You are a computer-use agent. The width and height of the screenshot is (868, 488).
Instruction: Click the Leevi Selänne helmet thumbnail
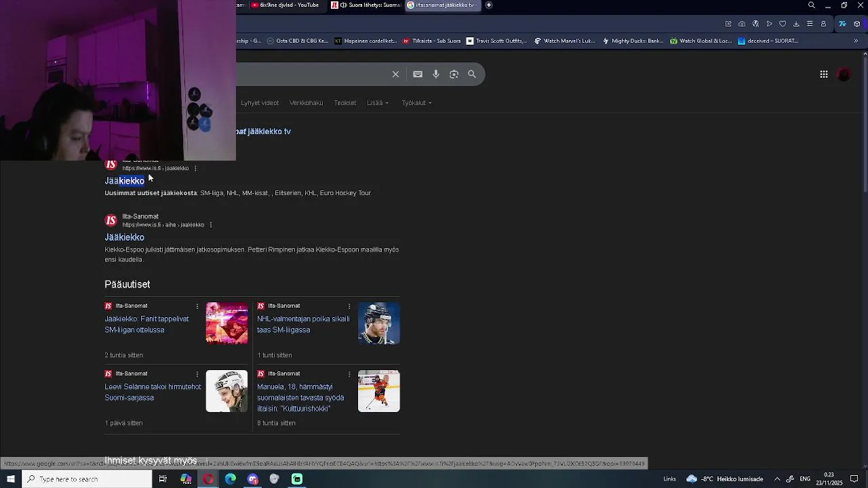click(226, 391)
